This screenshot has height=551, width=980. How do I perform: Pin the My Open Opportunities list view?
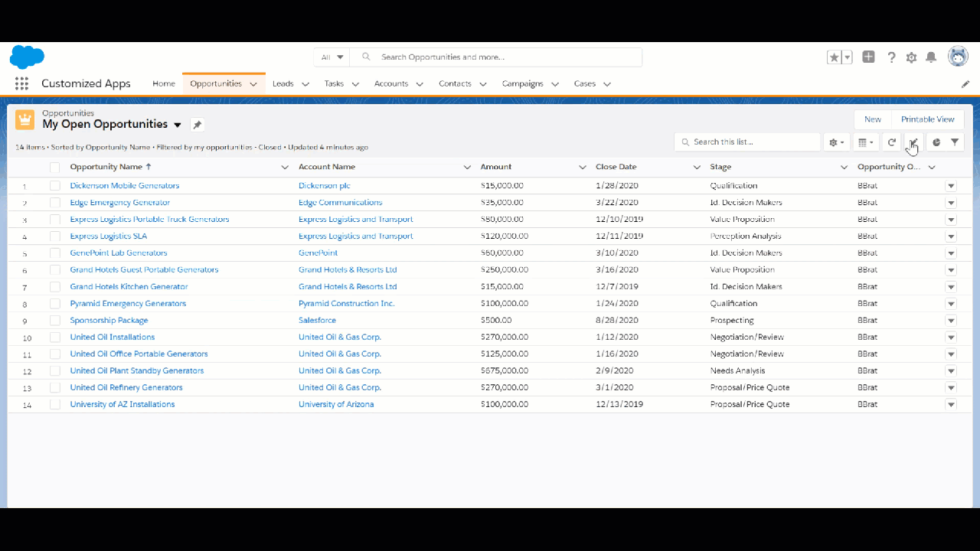[x=197, y=124]
